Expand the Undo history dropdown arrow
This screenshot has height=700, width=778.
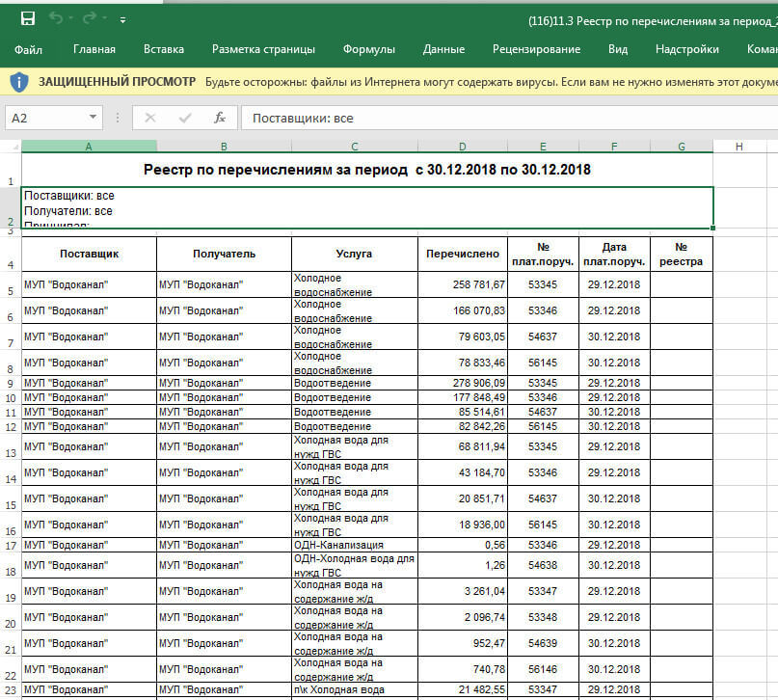coord(71,19)
